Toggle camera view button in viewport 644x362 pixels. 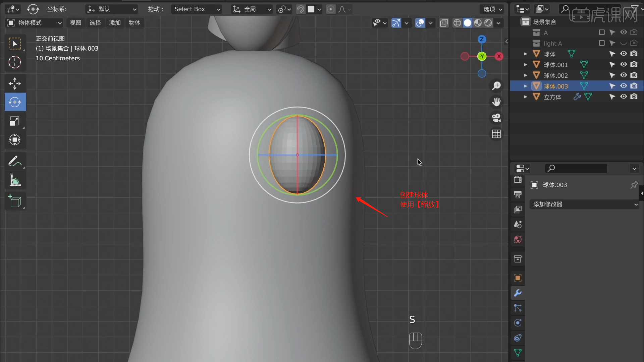click(496, 118)
